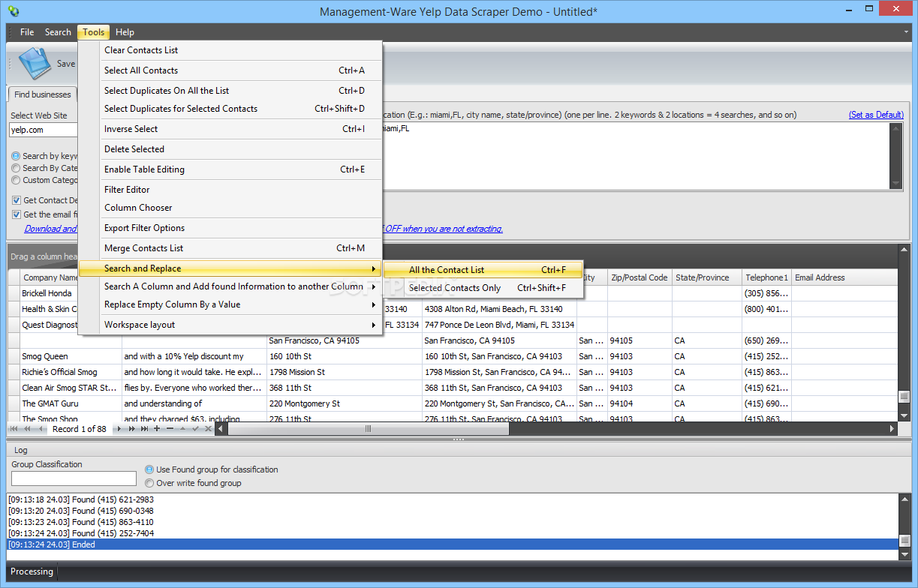
Task: Click the table horizontal scrollbar thumb
Action: coord(368,429)
